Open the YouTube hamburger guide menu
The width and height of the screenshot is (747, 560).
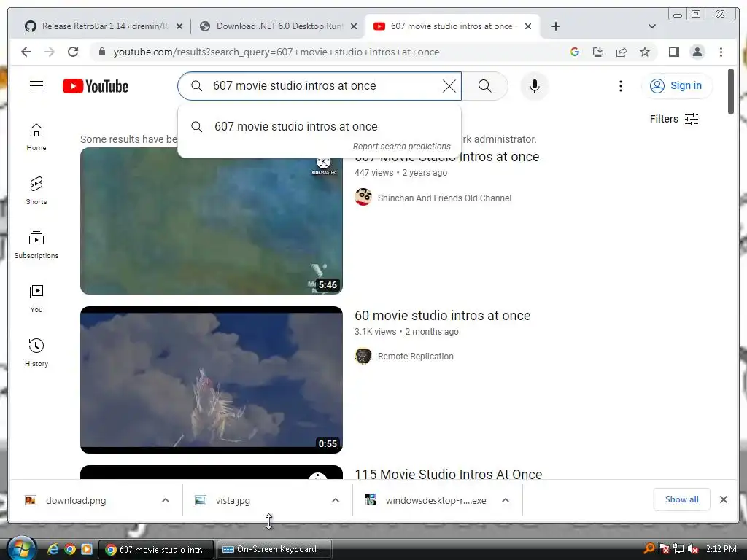click(x=36, y=86)
